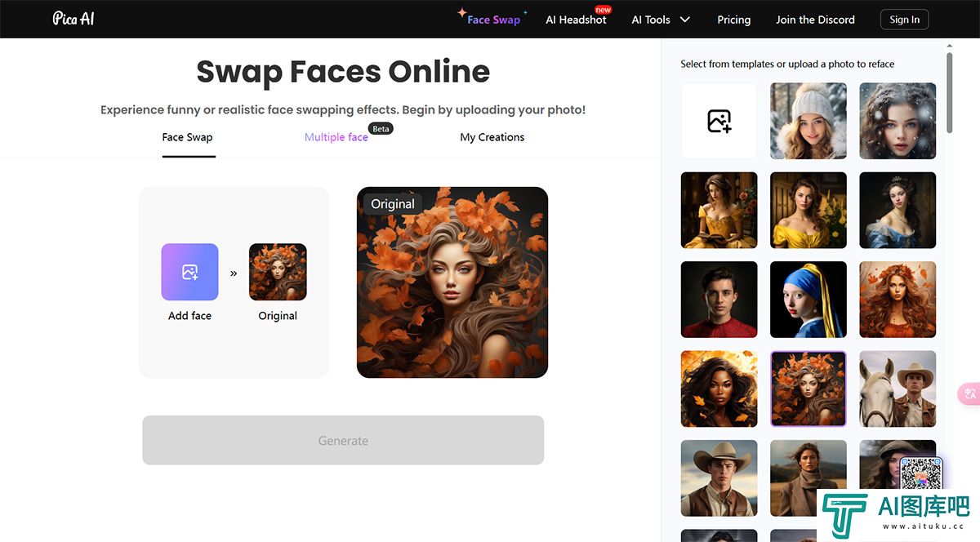Viewport: 980px width, 542px height.
Task: Click the new badge on AI Headshot
Action: tap(603, 10)
